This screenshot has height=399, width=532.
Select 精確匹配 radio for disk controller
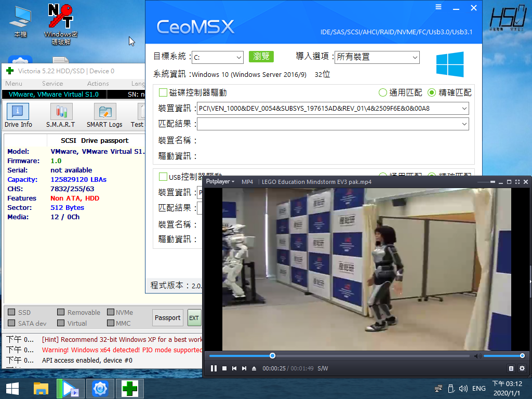click(x=432, y=92)
